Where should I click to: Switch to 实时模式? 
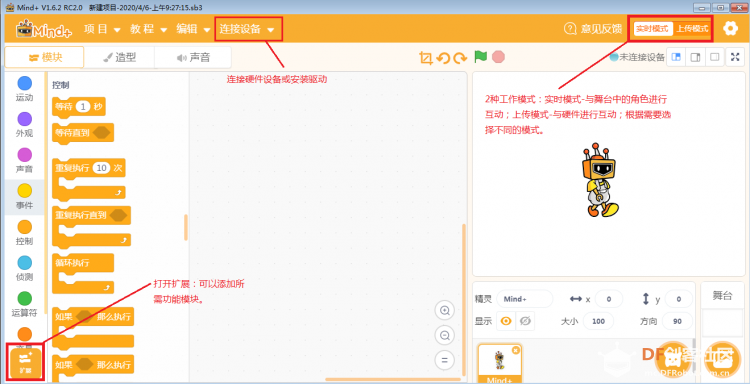coord(652,29)
